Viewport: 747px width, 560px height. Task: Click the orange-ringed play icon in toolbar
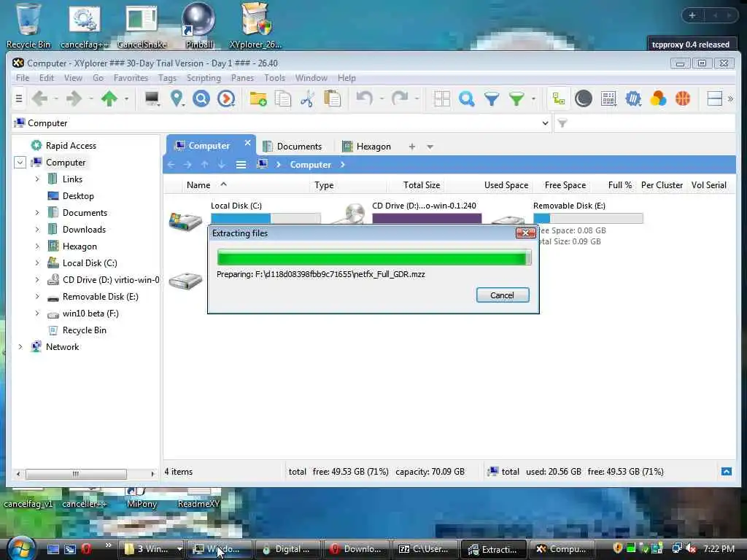point(226,98)
